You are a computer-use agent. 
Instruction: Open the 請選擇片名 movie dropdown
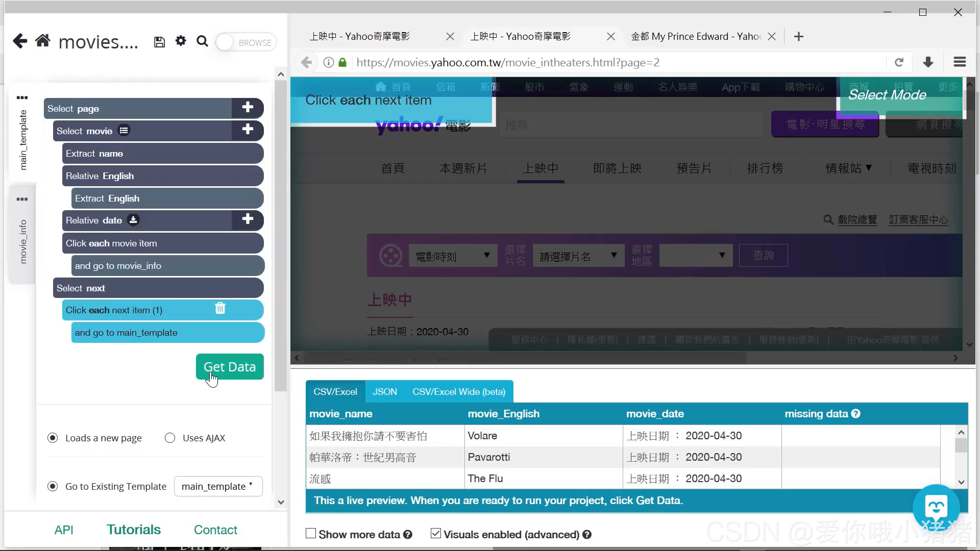click(x=578, y=255)
